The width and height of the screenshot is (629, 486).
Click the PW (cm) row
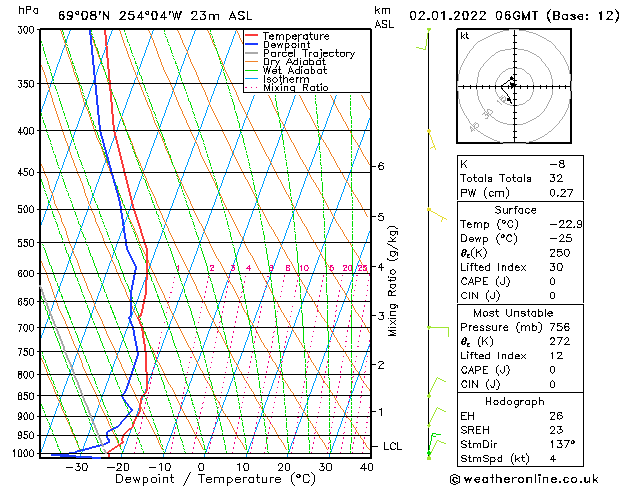click(x=520, y=193)
